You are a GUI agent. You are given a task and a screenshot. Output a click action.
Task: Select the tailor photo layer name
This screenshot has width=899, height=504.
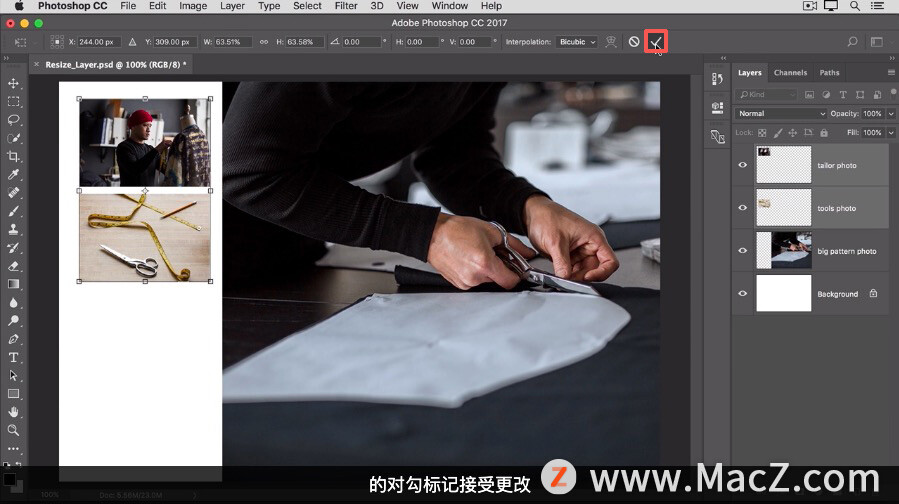[x=837, y=165]
